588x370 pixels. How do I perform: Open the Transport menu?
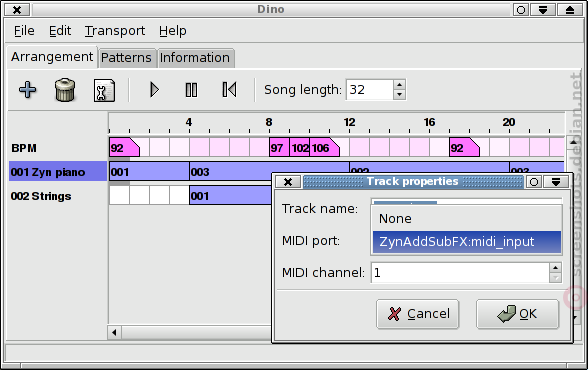(115, 31)
